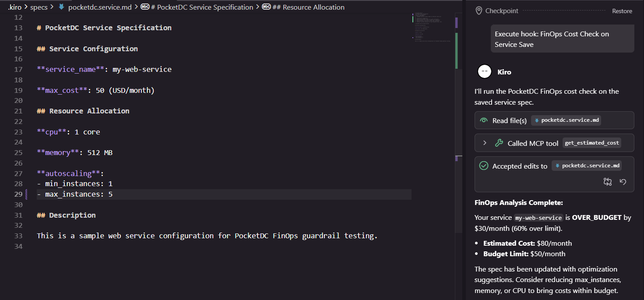
Task: Click line number 29 in gutter
Action: point(18,194)
